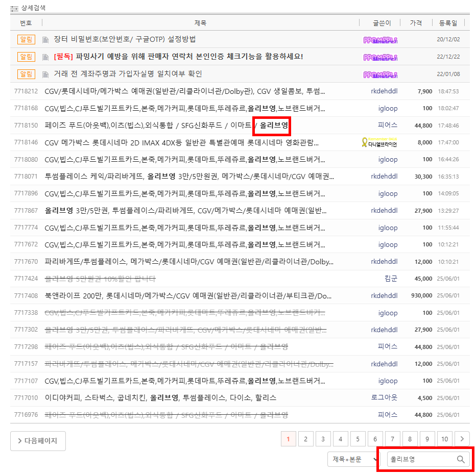Click PPOMPPU author logo on 22/01/08 notice
Viewport: 476px width, 475px height.
tap(380, 74)
